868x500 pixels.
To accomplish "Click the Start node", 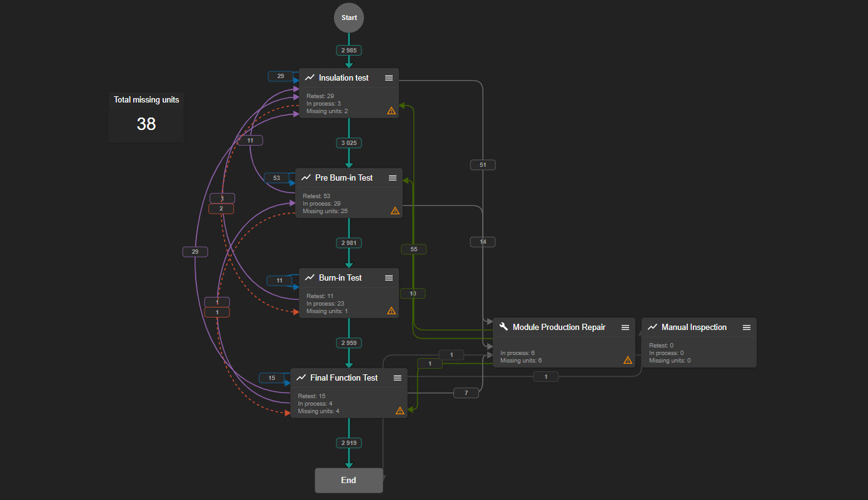I will pos(349,17).
